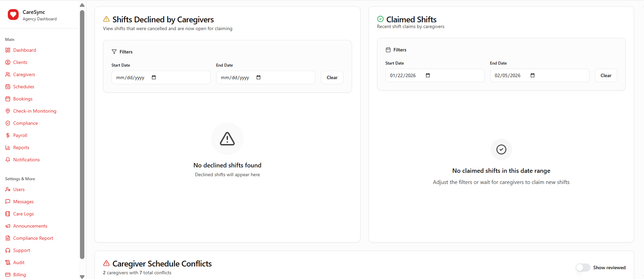Click the sidebar scrollbar up arrow

coord(82,5)
